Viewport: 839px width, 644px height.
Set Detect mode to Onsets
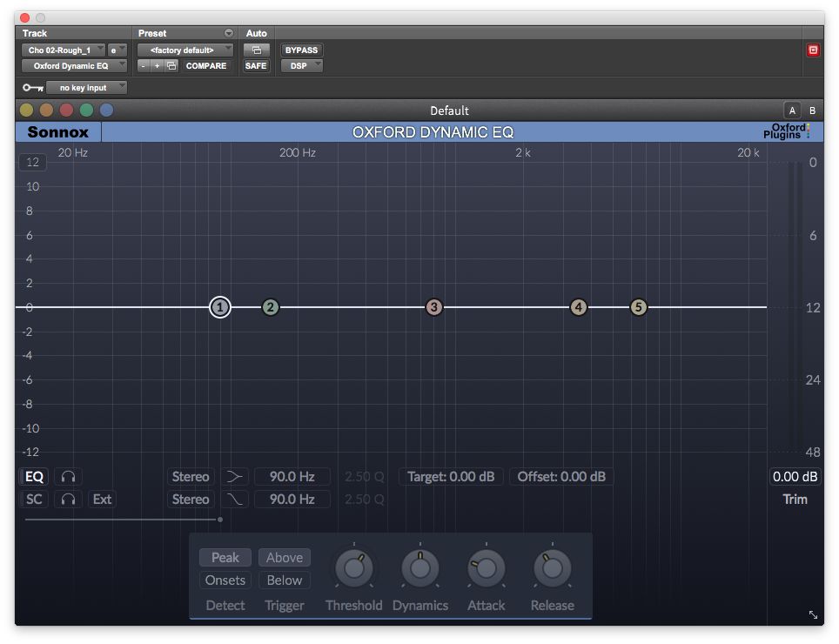tap(225, 580)
